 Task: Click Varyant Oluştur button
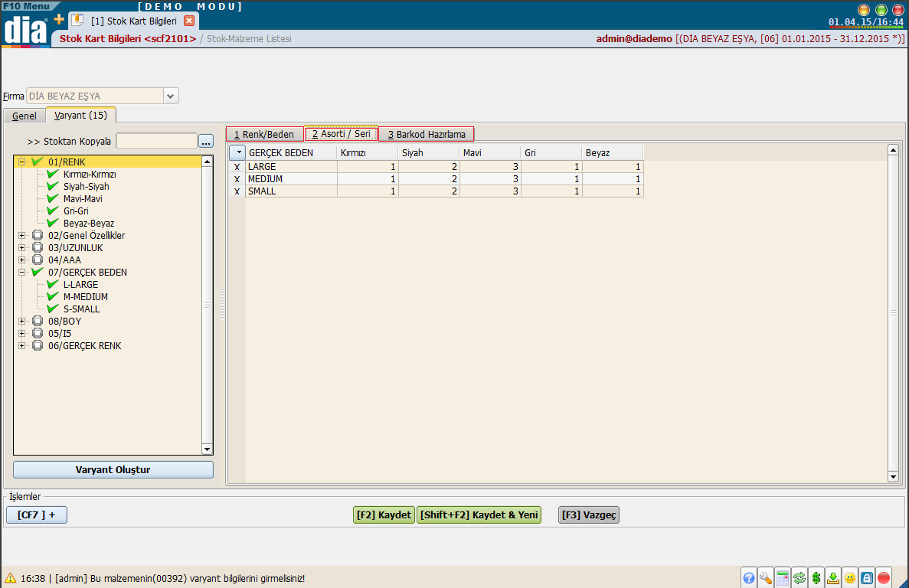tap(113, 470)
